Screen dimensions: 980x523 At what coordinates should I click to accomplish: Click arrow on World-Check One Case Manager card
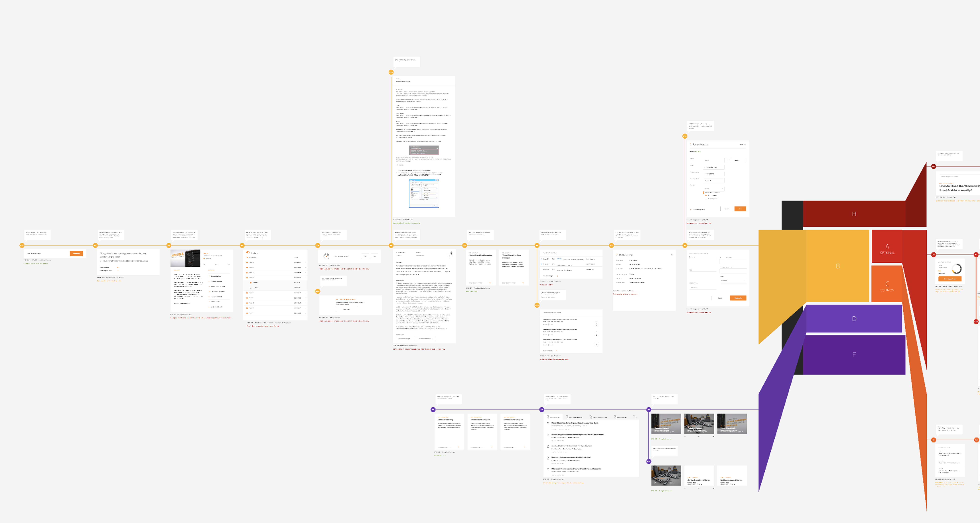pyautogui.click(x=523, y=283)
